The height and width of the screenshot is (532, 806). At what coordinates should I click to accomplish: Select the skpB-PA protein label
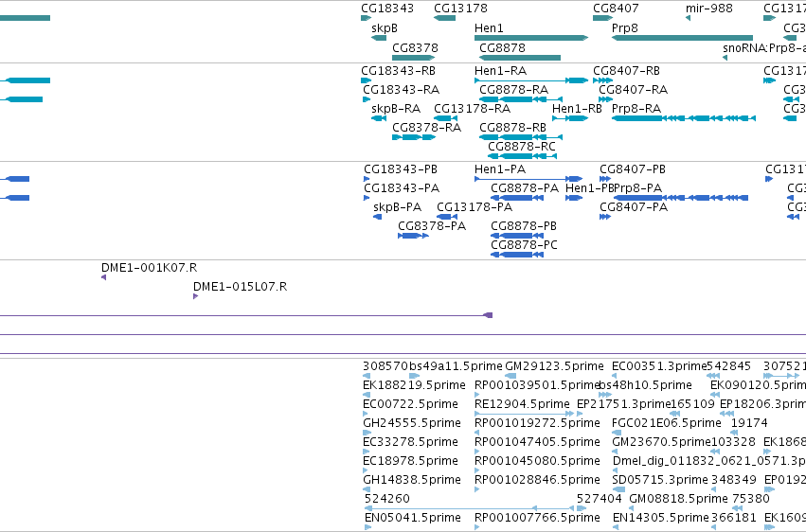[x=398, y=207]
